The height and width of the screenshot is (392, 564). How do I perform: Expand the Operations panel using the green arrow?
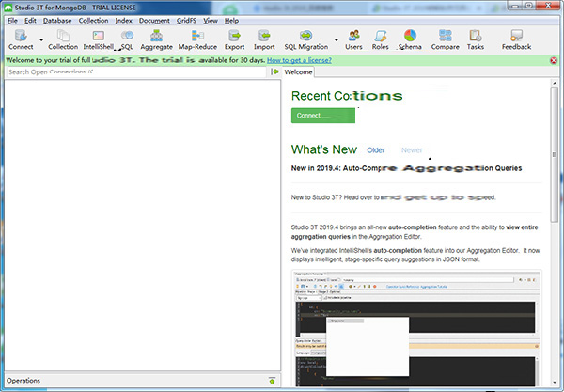point(271,381)
